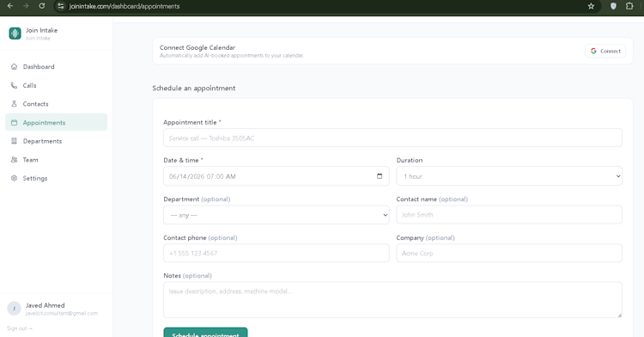Click the Google logo on Connect

593,51
